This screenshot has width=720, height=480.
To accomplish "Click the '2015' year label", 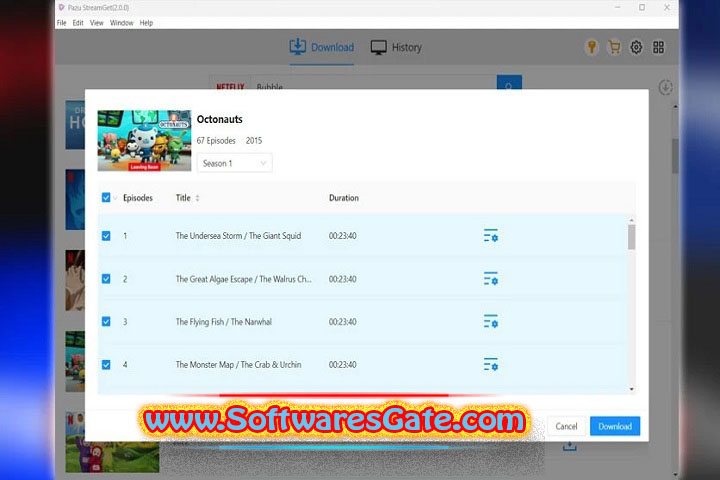I will [254, 141].
